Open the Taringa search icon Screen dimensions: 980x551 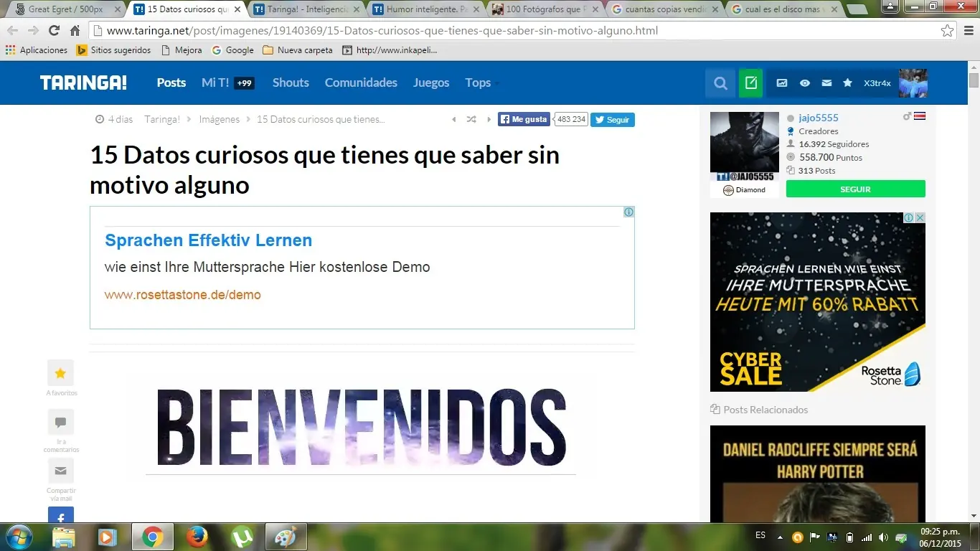[720, 83]
